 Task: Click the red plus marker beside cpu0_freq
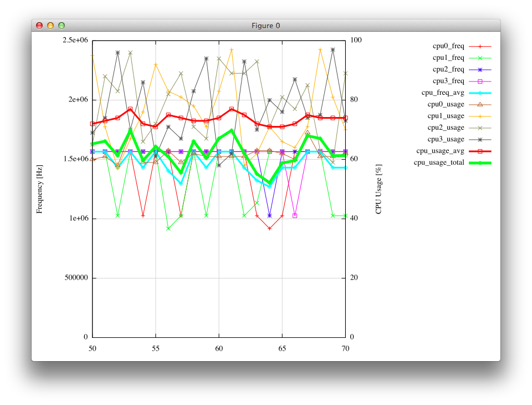click(x=480, y=46)
